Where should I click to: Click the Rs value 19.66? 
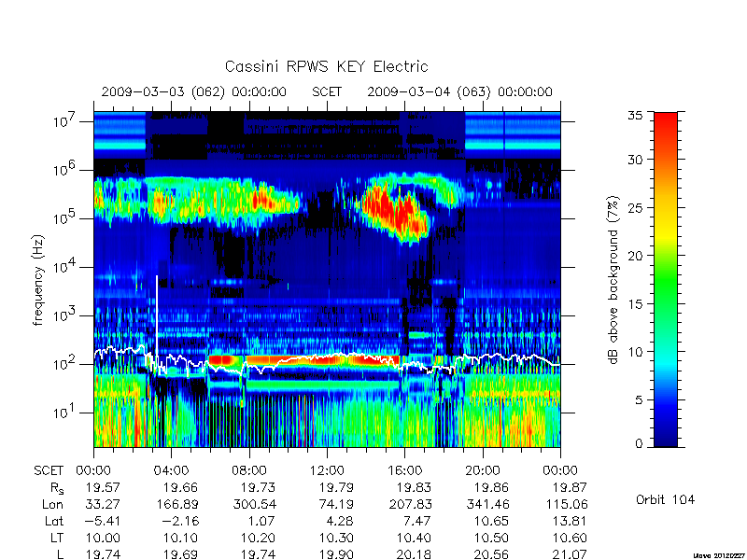pyautogui.click(x=180, y=487)
